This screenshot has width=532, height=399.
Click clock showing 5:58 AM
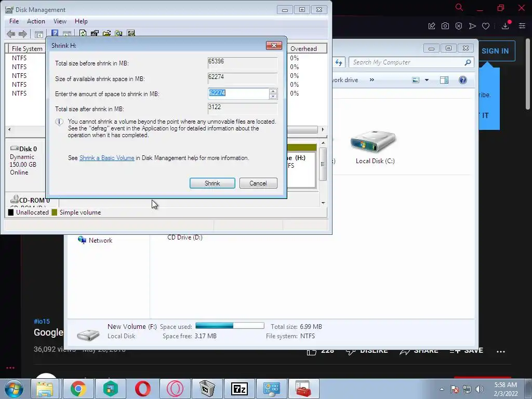click(506, 385)
